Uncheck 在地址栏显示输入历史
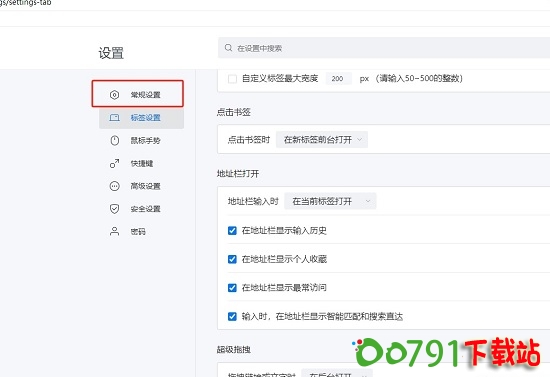The width and height of the screenshot is (550, 377). 232,231
